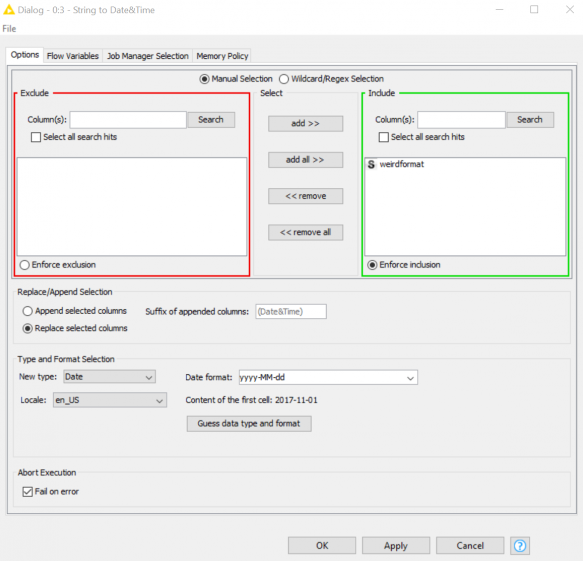Screen dimensions: 583x561
Task: Switch to the Flow Variables tab
Action: [x=73, y=56]
